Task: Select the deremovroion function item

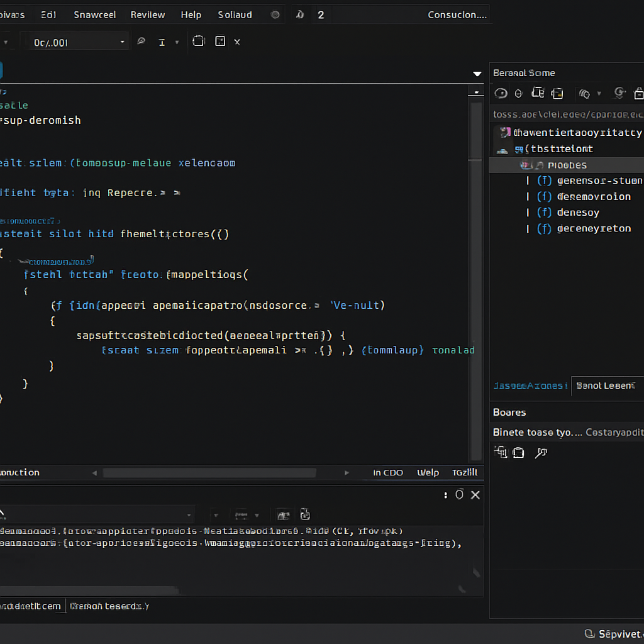Action: pos(594,197)
